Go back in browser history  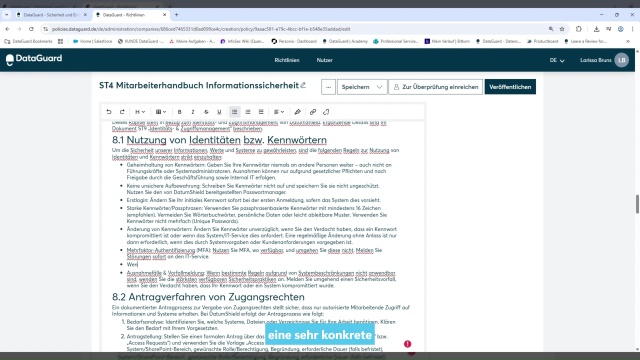pos(7,29)
